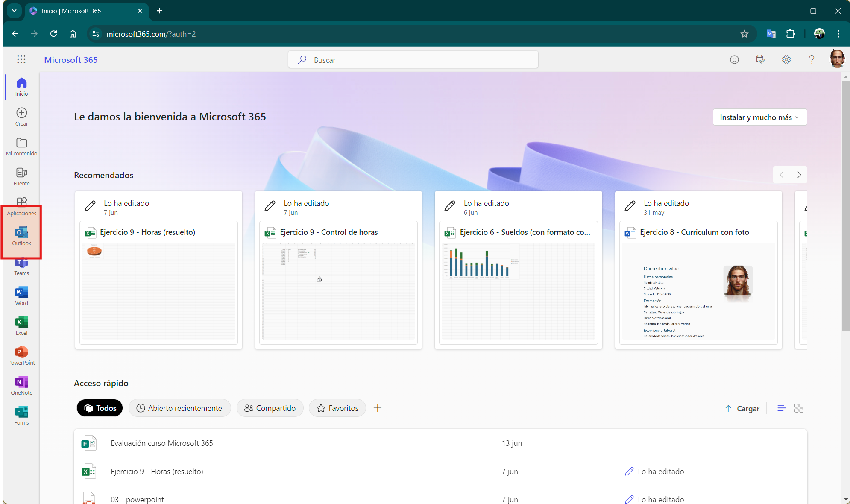
Task: Open Evaluación curso Microsoft 365 file
Action: pos(440,443)
